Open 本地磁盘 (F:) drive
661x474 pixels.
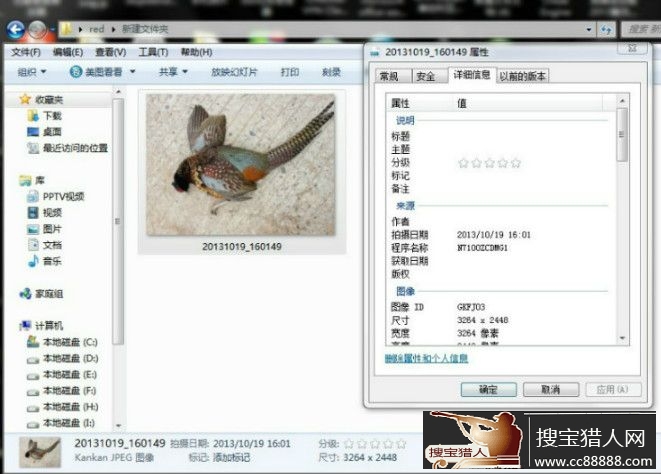click(x=62, y=391)
